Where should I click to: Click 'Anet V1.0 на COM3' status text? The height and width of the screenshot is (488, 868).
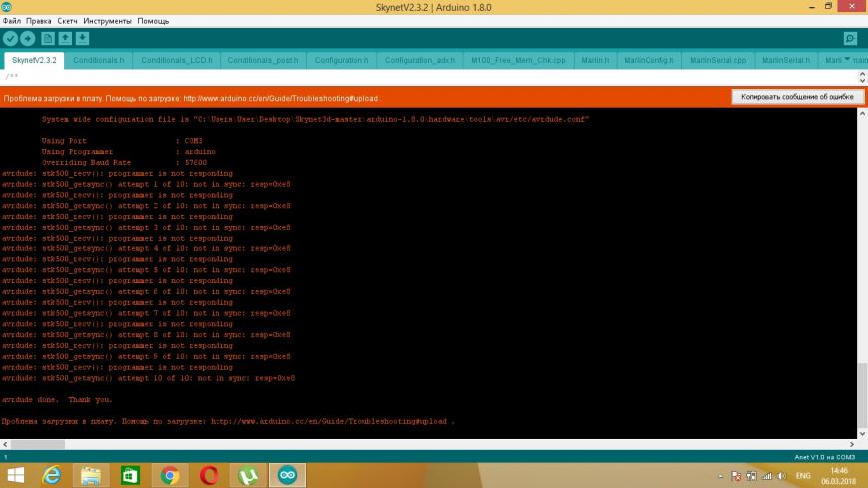pyautogui.click(x=824, y=457)
